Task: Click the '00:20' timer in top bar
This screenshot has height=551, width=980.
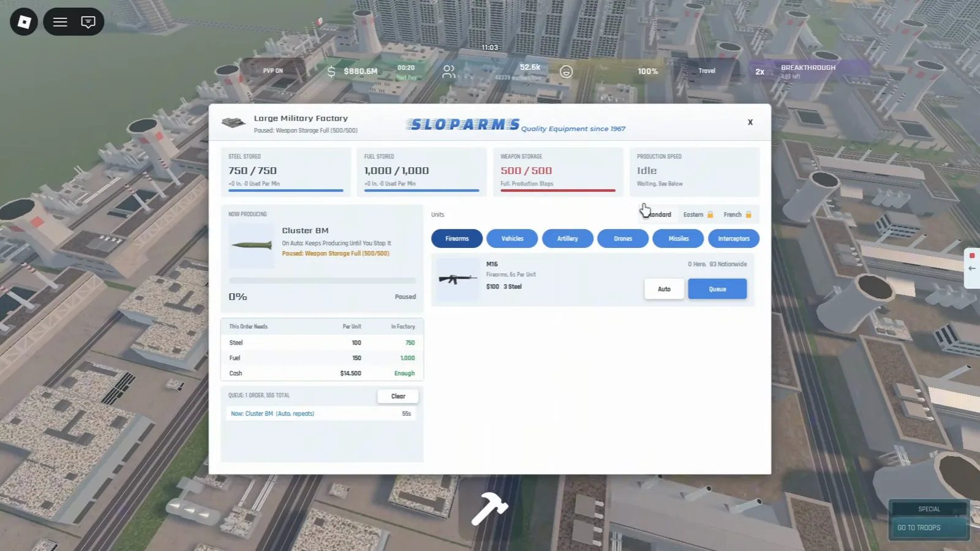Action: (x=406, y=68)
